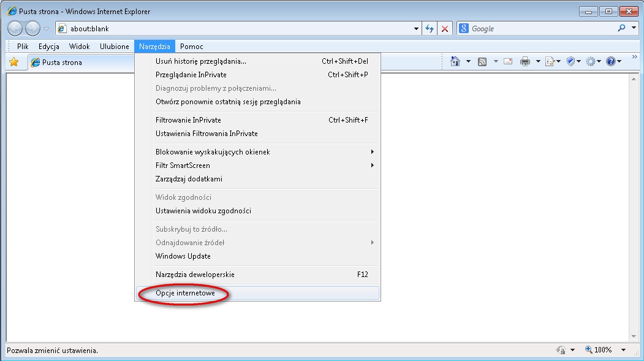Choose Przeglądanie InPrivate

pyautogui.click(x=257, y=75)
